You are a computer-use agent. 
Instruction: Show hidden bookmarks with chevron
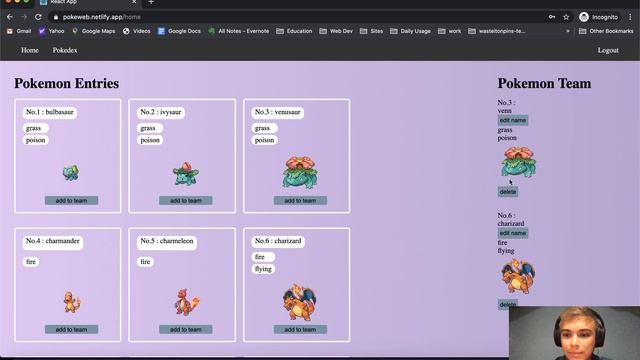pos(568,31)
